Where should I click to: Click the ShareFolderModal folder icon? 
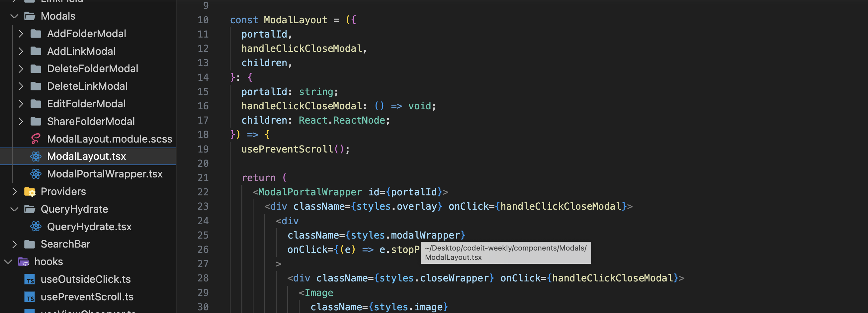click(x=36, y=121)
